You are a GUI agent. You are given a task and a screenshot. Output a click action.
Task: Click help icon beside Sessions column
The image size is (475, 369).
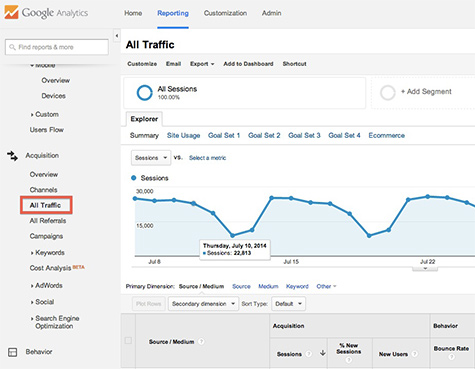pos(309,354)
